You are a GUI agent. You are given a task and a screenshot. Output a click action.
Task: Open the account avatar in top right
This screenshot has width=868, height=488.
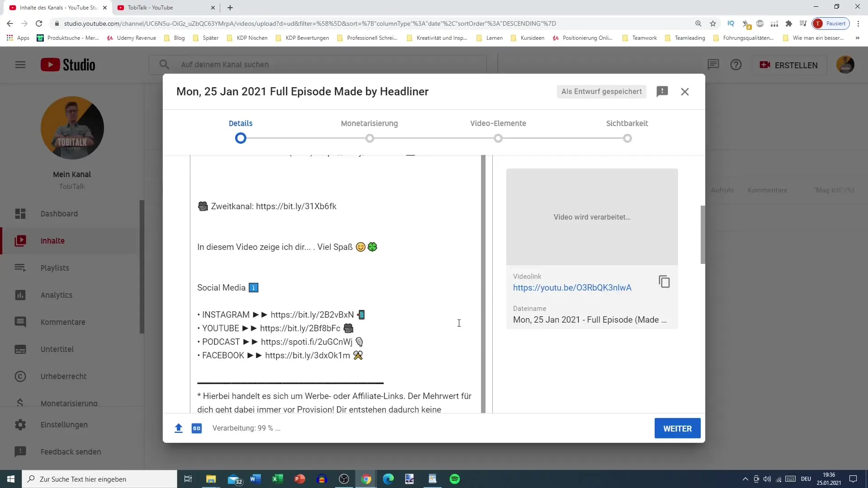845,65
